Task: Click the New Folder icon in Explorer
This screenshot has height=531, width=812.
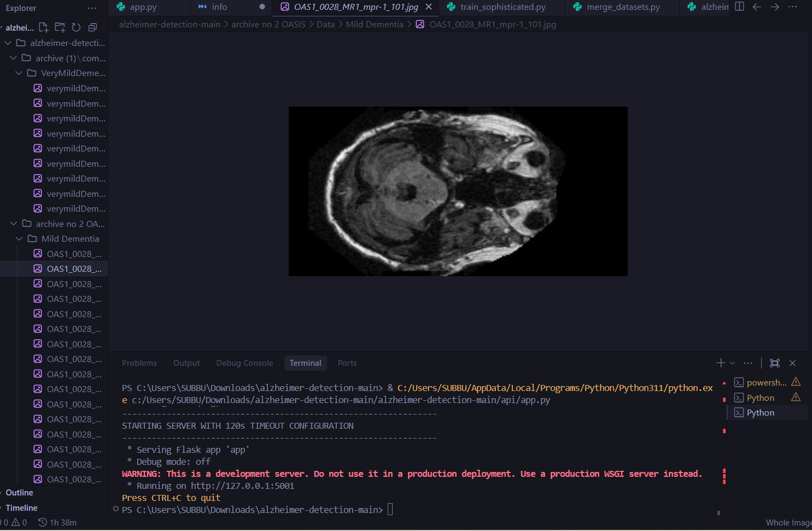Action: [x=60, y=27]
